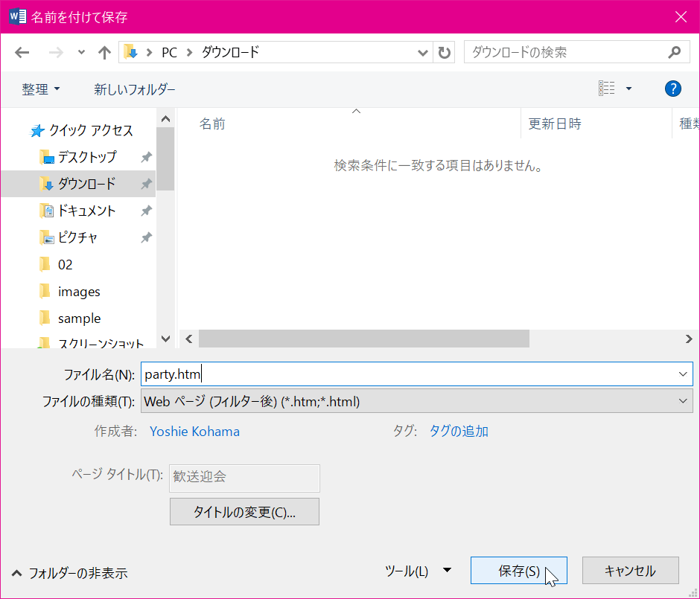Viewport: 700px width, 599px height.
Task: Open the images folder in sidebar
Action: 70,291
